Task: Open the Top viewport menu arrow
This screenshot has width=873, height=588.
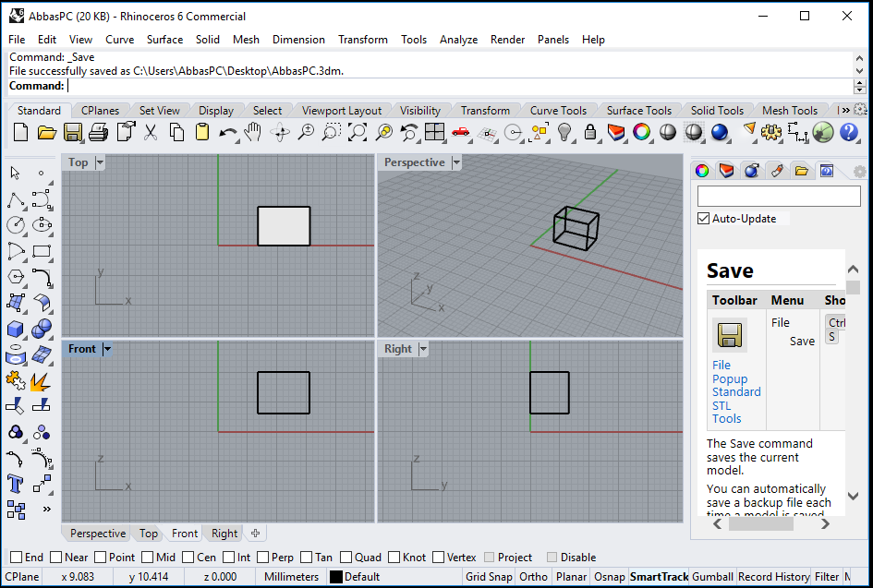Action: coord(100,162)
